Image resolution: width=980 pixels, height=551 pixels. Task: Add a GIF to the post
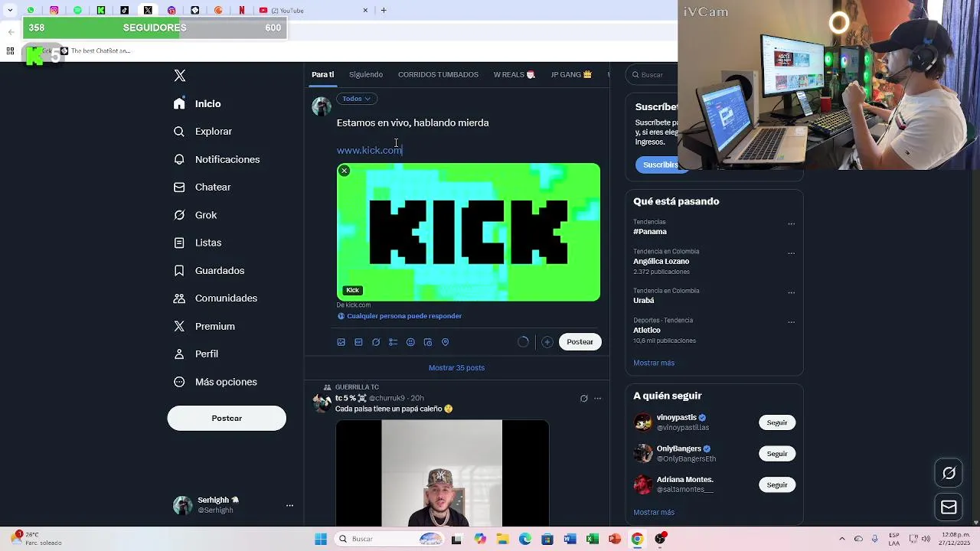point(358,342)
